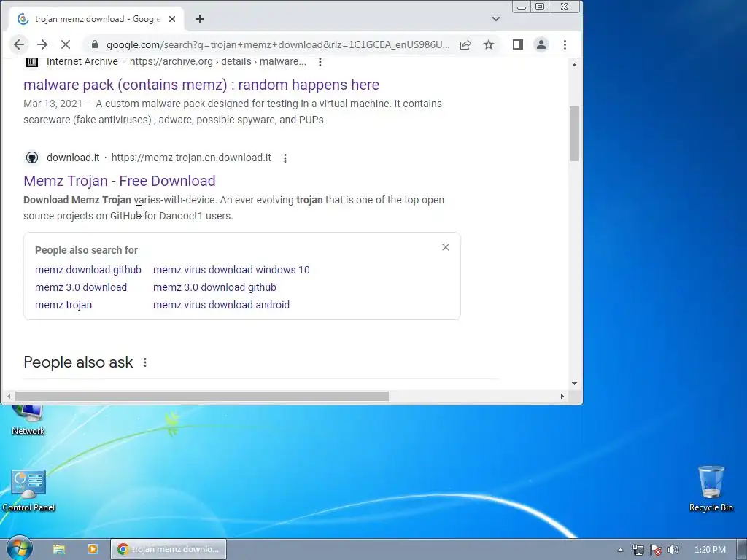Share this page icon in address bar
This screenshot has height=560, width=747.
coord(465,44)
